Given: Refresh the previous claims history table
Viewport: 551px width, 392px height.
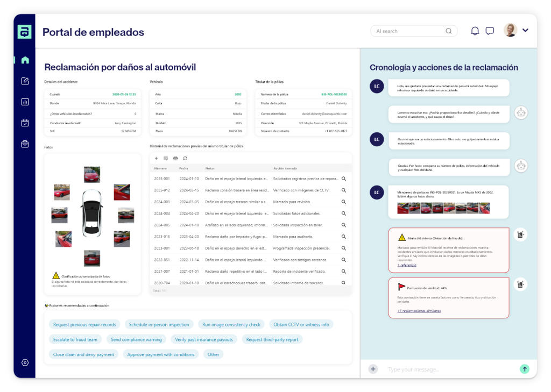Looking at the screenshot, I should tap(185, 158).
